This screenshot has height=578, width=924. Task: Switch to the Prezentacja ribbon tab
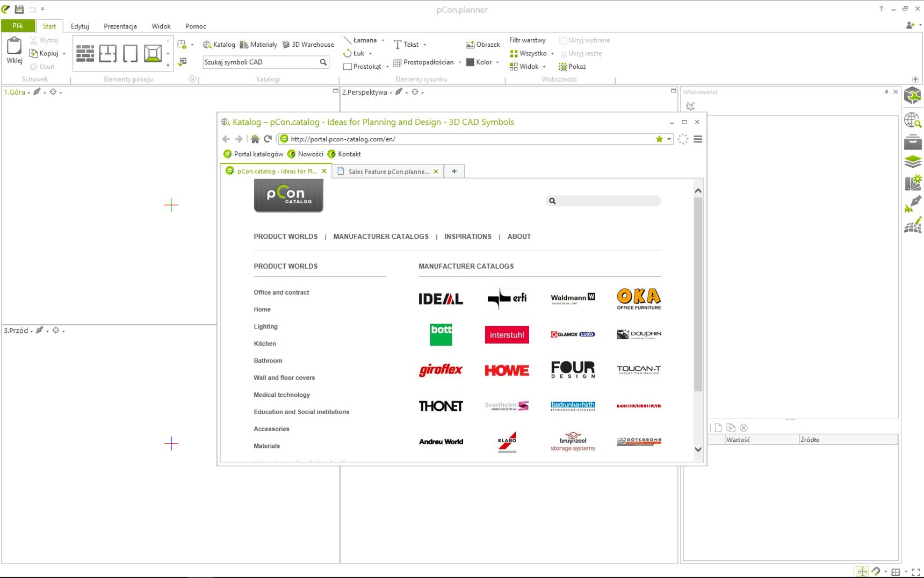coord(120,26)
